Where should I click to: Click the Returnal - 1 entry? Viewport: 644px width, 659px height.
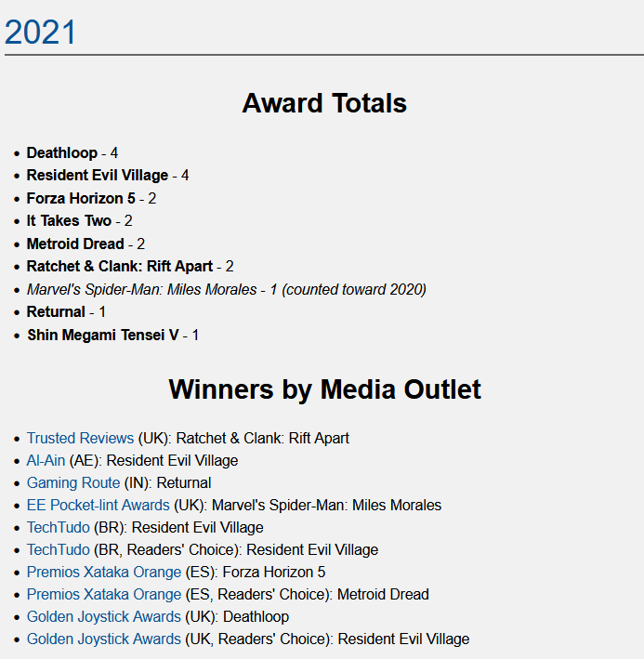[66, 312]
